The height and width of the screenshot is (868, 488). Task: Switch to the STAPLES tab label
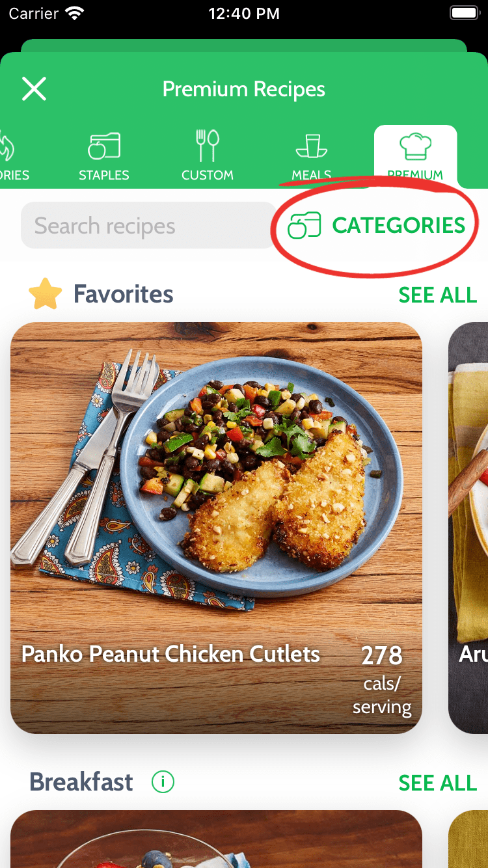(104, 175)
